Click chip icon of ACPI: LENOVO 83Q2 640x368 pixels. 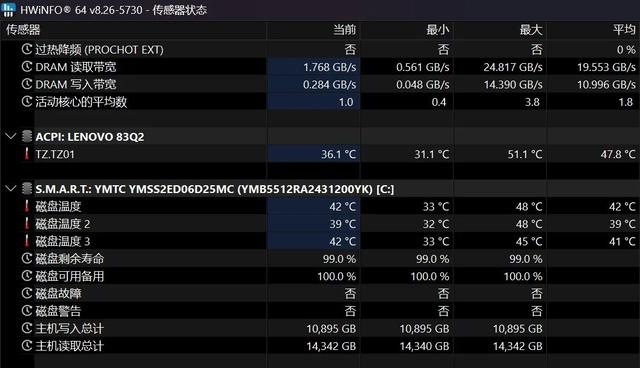[27, 136]
